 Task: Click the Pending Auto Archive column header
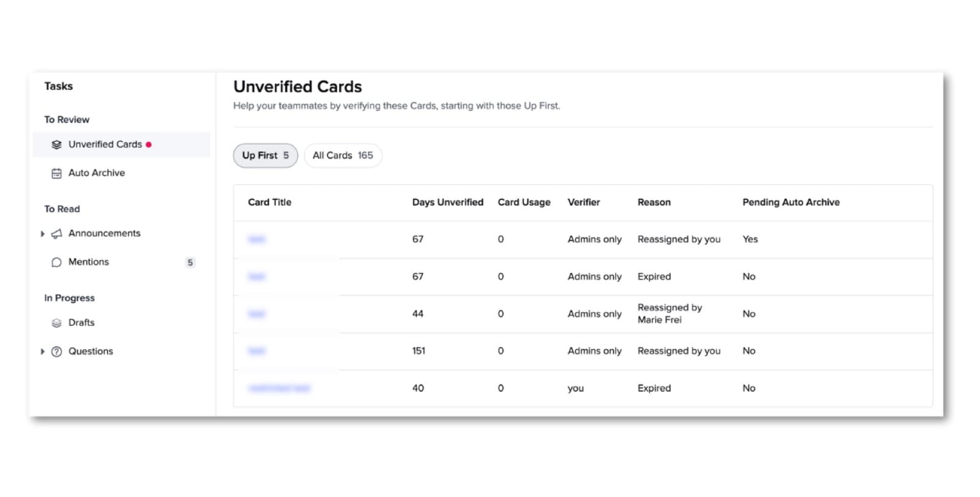click(791, 202)
